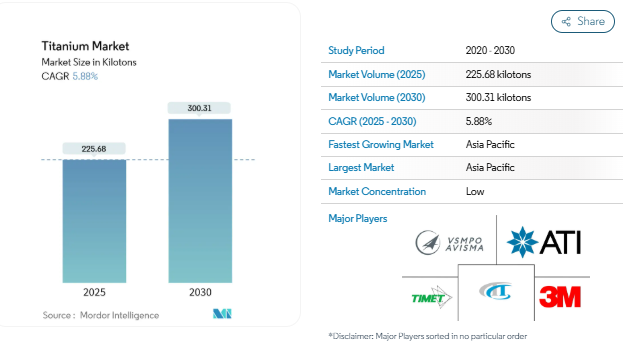Click the Share button
The height and width of the screenshot is (361, 625).
(582, 22)
